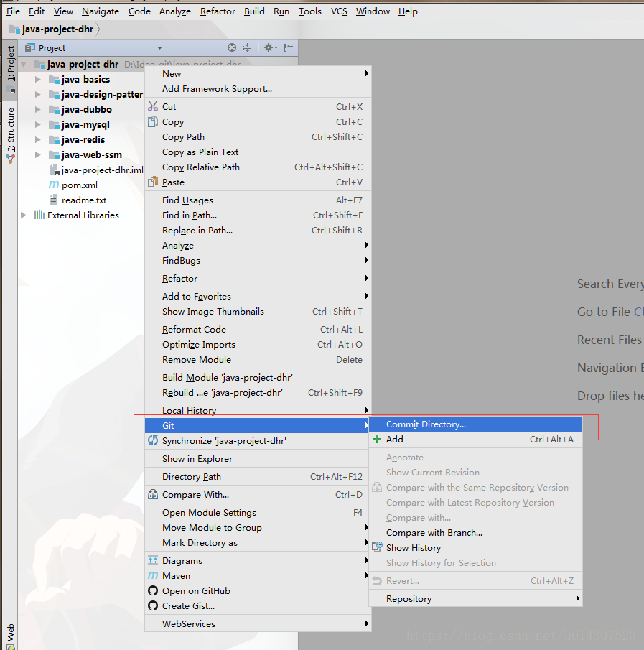This screenshot has height=650, width=644.
Task: Expand the java-dubbo module
Action: pos(38,109)
